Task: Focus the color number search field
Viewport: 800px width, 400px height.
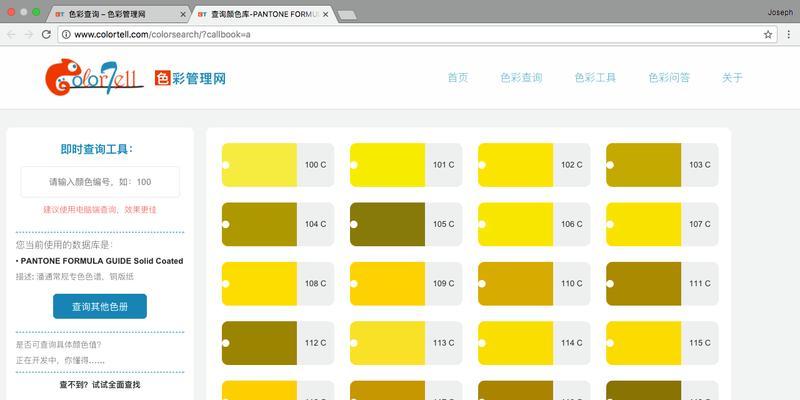Action: pyautogui.click(x=100, y=182)
